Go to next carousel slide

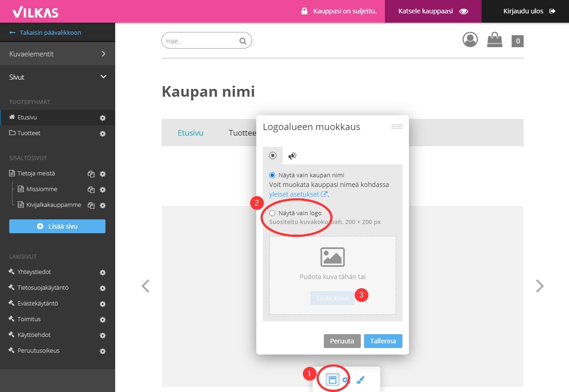539,286
